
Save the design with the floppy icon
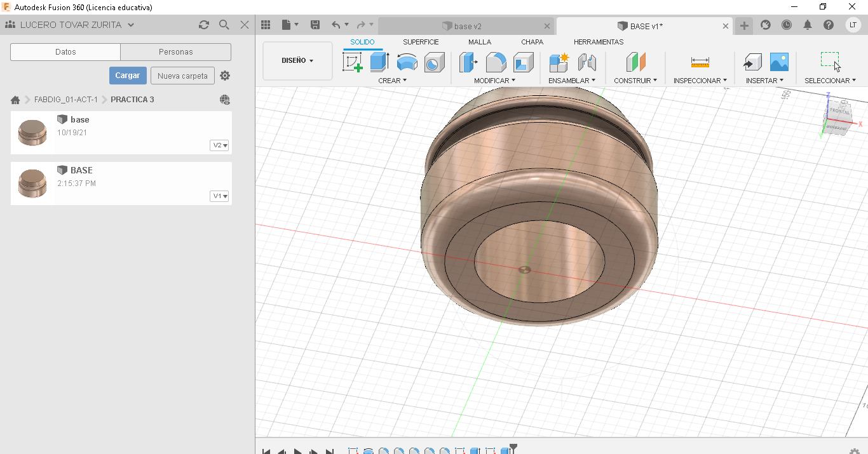point(315,25)
